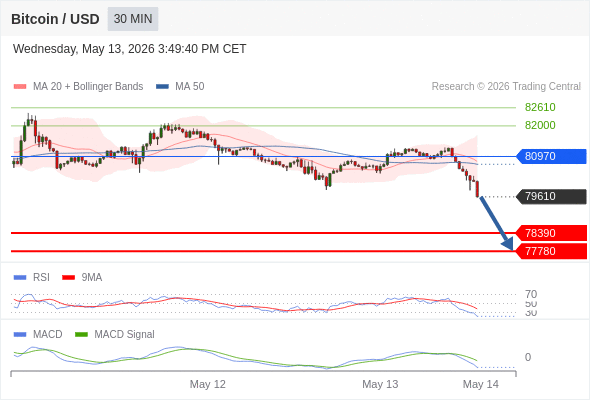590x400 pixels.
Task: Click the May 12 date axis label
Action: (208, 384)
